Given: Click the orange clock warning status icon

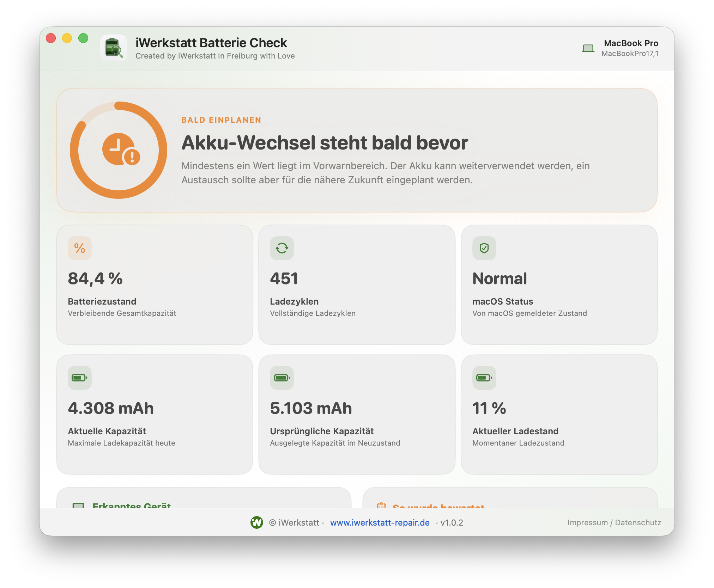Looking at the screenshot, I should (121, 149).
